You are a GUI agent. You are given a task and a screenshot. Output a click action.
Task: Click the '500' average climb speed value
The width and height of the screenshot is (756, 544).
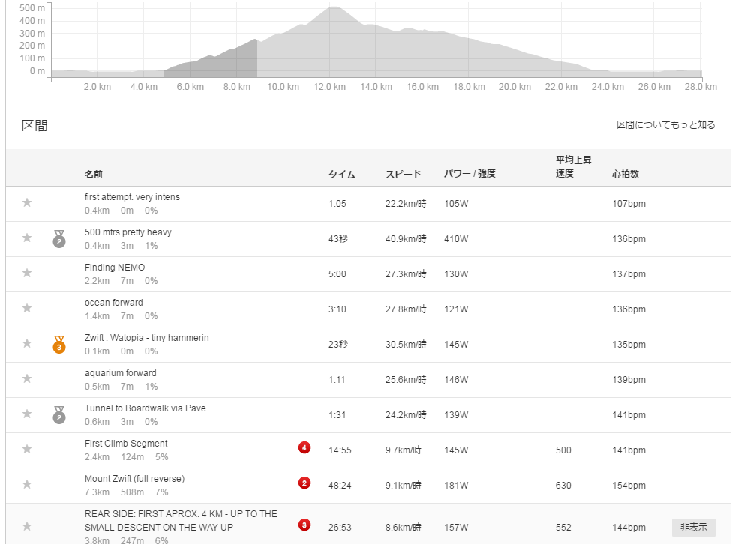[563, 450]
